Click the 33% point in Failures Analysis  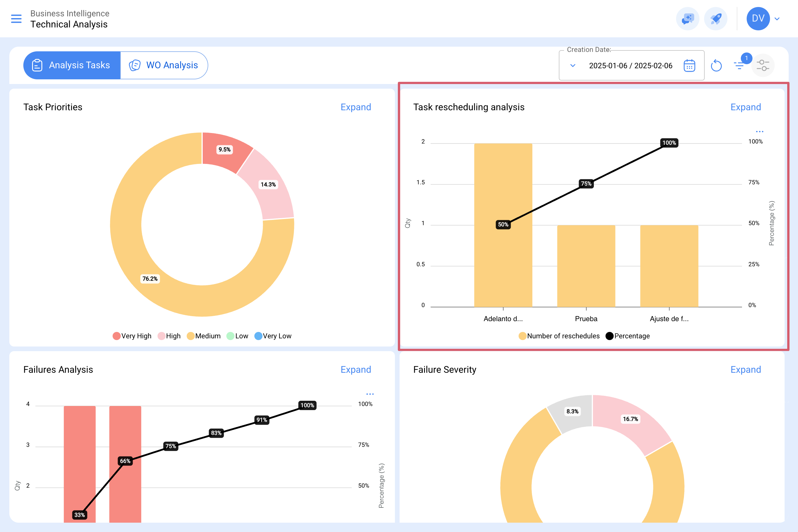[x=79, y=515]
